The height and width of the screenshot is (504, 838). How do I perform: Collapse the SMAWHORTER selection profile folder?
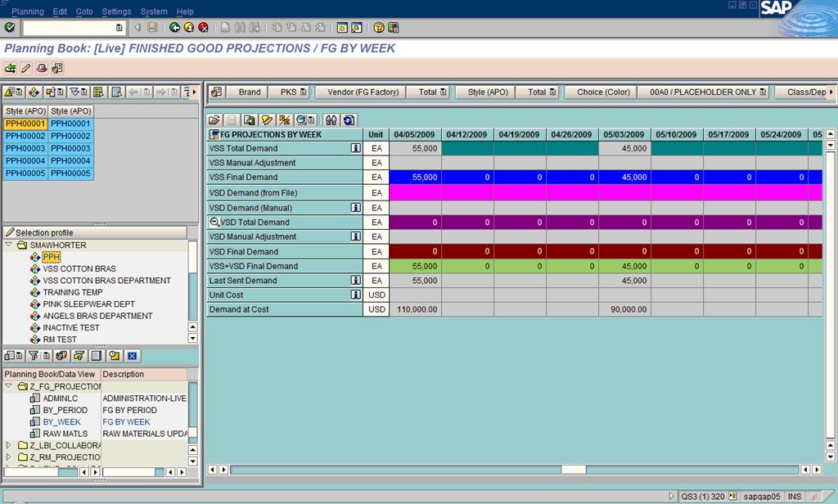tap(8, 245)
